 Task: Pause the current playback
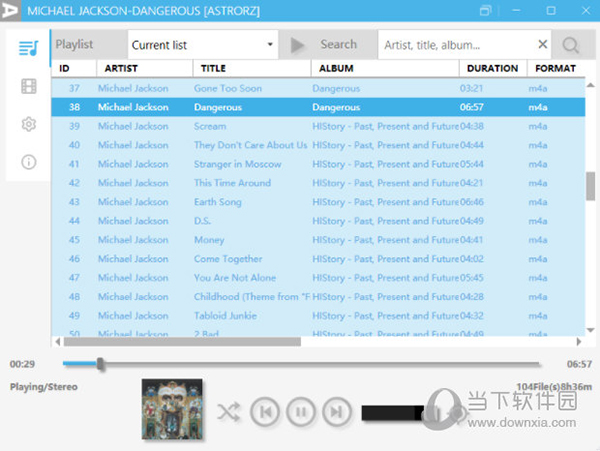pos(301,412)
